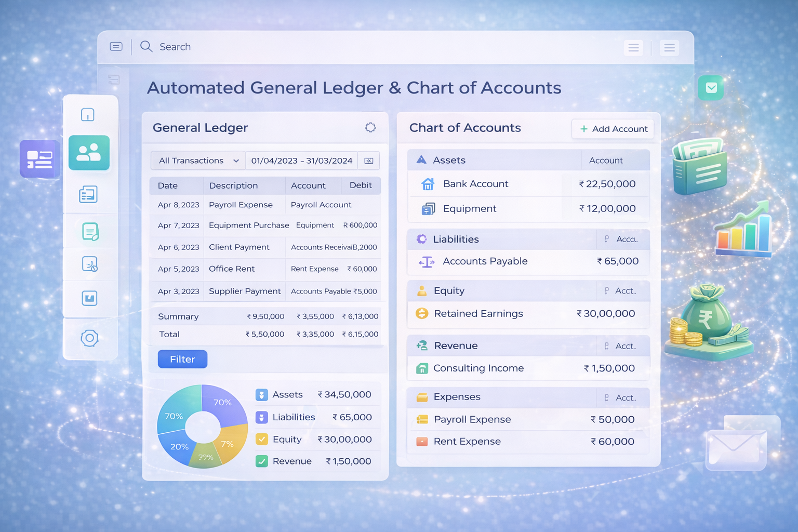This screenshot has width=798, height=532.
Task: Toggle the Assets legend marker
Action: click(262, 395)
